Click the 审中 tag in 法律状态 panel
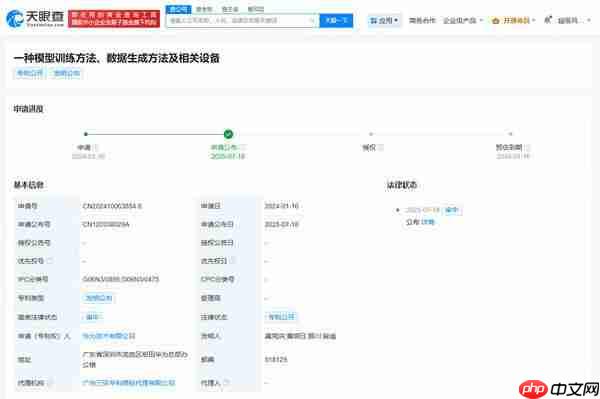The image size is (600, 399). [x=452, y=210]
